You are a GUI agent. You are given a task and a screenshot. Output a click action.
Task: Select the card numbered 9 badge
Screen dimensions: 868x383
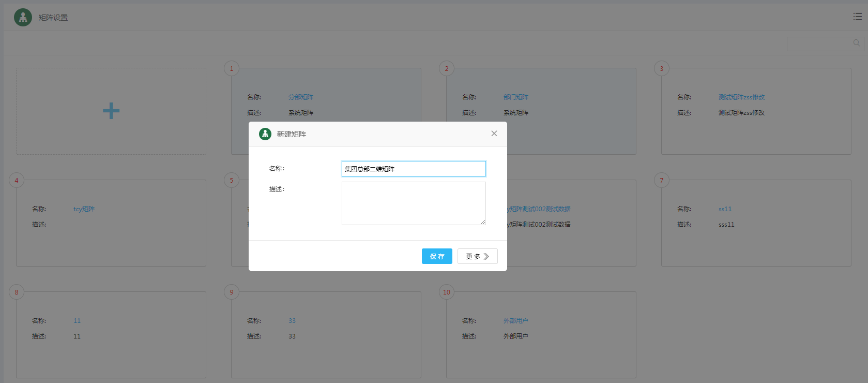click(x=232, y=292)
